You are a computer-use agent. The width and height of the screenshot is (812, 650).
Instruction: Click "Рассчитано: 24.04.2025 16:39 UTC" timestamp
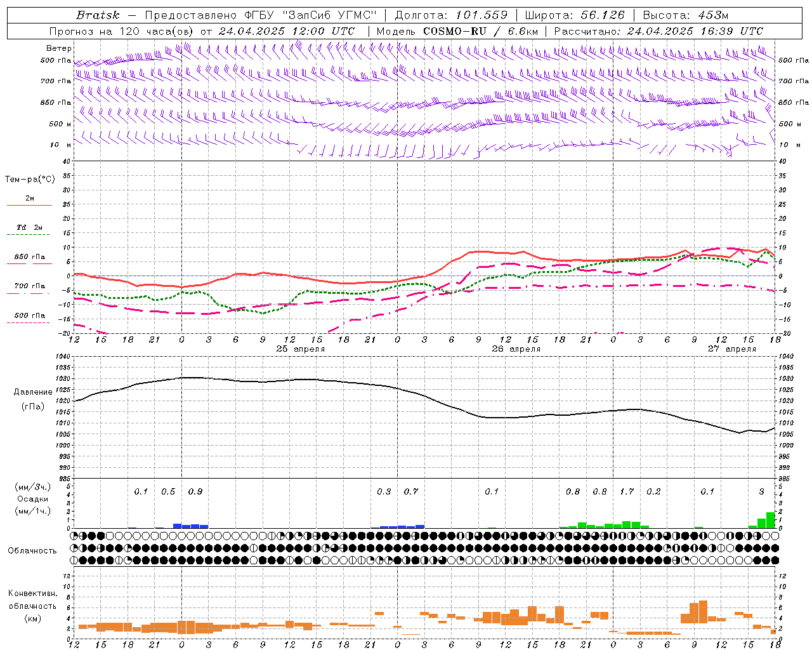(658, 31)
